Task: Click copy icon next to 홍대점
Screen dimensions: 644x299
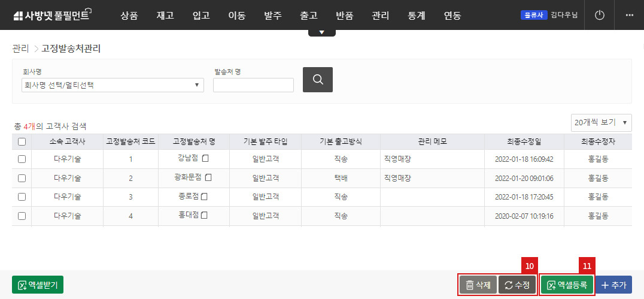Action: point(204,216)
